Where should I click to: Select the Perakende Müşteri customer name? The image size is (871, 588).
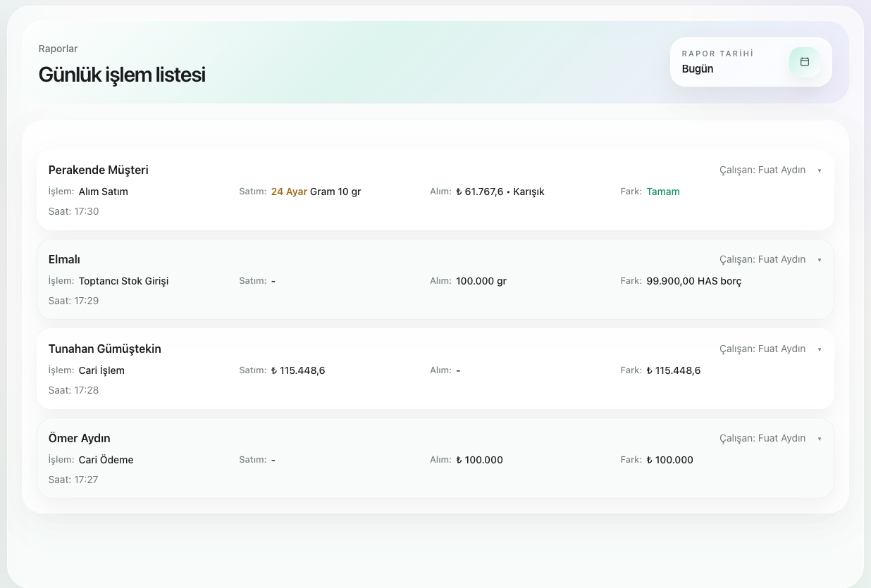tap(99, 170)
